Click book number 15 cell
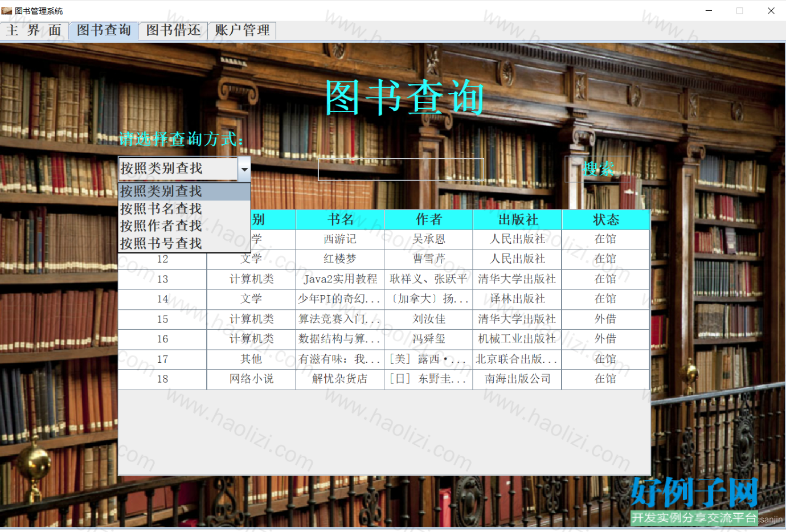 coord(162,319)
